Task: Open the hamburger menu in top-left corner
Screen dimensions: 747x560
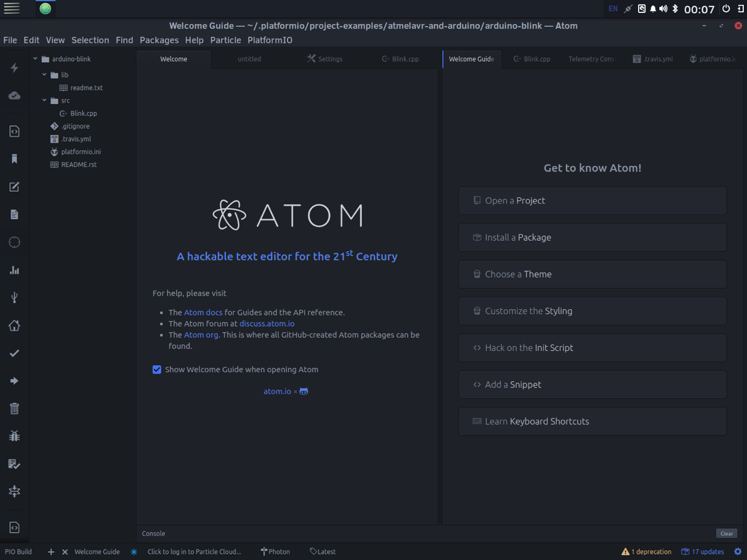Action: click(x=11, y=8)
